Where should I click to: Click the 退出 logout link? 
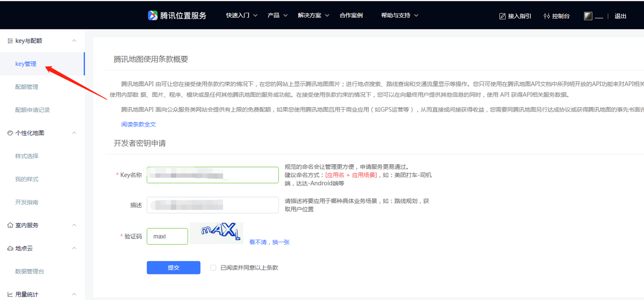coord(621,16)
